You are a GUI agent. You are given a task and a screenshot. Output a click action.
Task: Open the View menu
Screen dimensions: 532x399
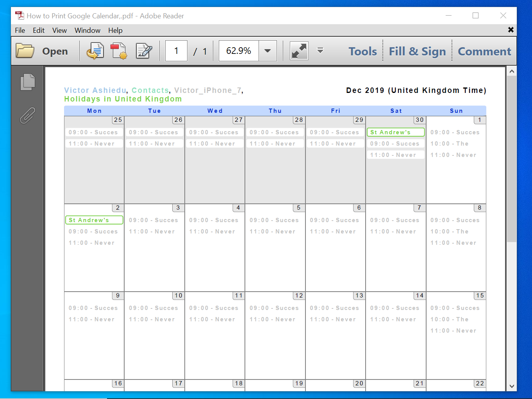pos(59,30)
